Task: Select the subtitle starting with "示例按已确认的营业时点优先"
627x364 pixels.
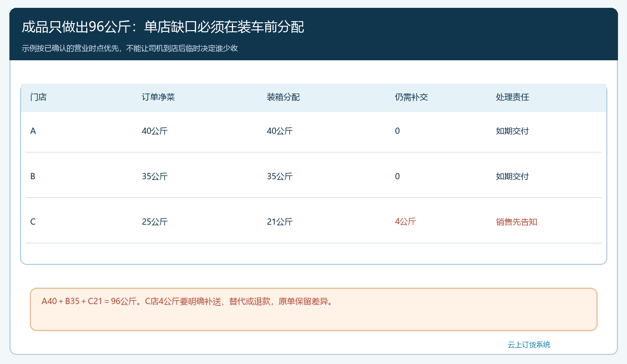Action: coord(130,48)
